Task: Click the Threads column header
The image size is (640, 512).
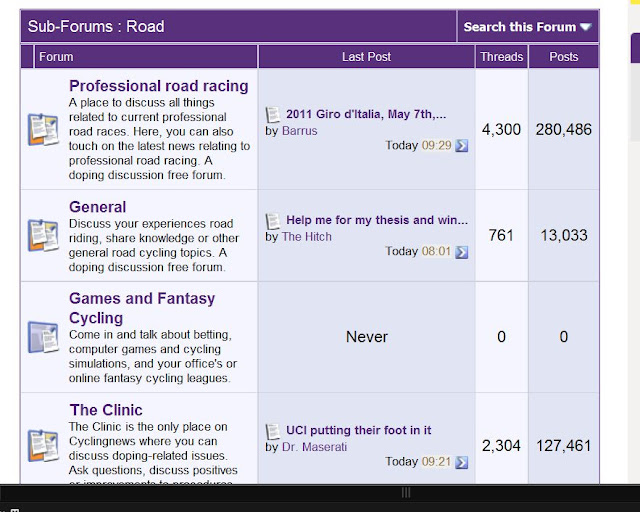Action: tap(501, 57)
